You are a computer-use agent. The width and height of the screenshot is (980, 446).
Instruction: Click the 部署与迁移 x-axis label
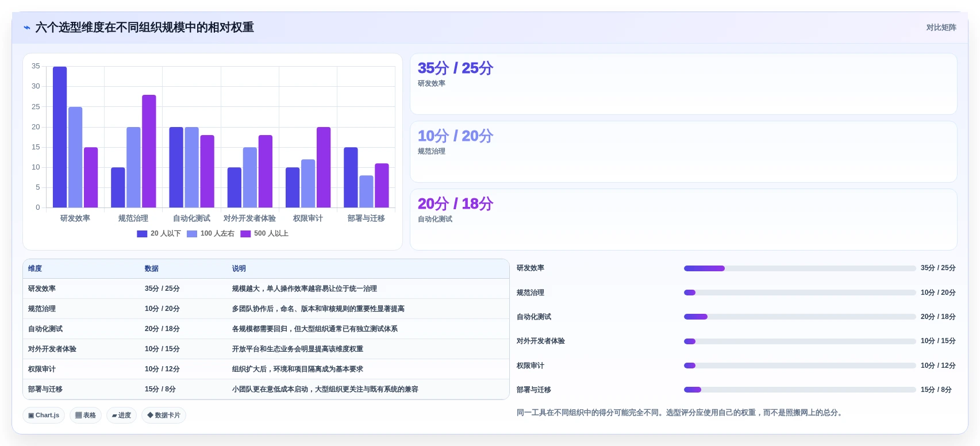366,218
